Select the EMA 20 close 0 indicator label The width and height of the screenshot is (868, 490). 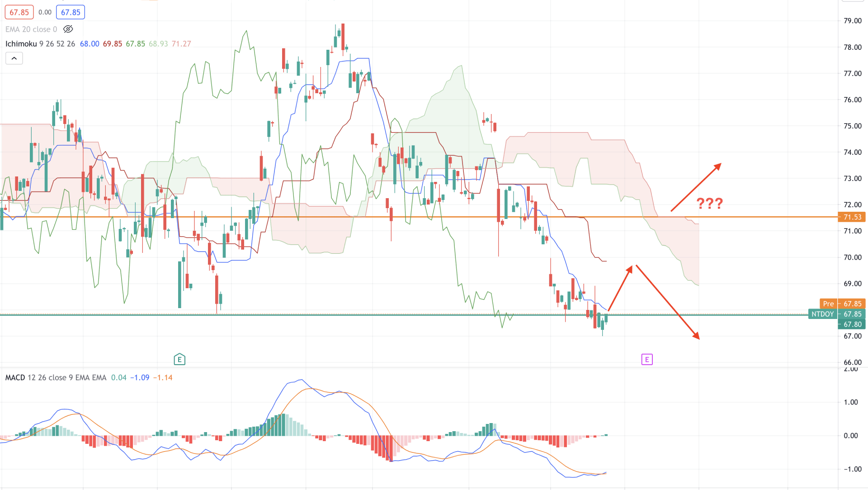pyautogui.click(x=31, y=29)
